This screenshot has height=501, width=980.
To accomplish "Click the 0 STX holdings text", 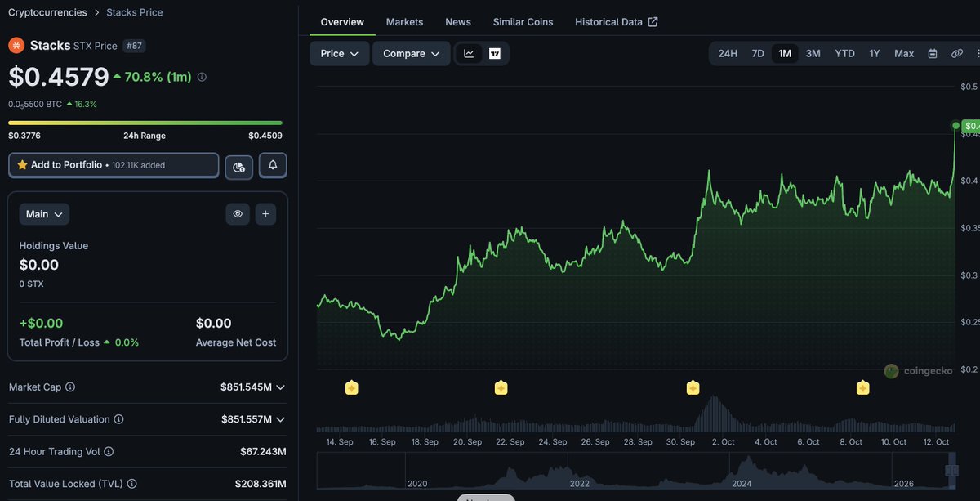I will [x=32, y=284].
